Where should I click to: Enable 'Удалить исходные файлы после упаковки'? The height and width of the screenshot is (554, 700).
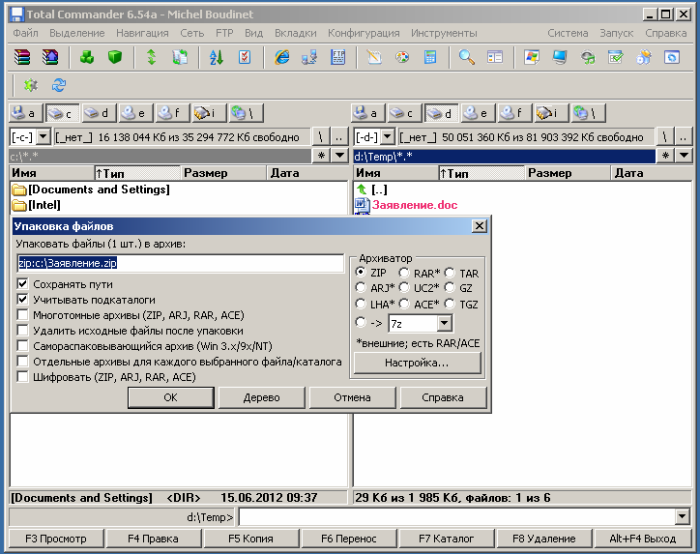click(22, 330)
